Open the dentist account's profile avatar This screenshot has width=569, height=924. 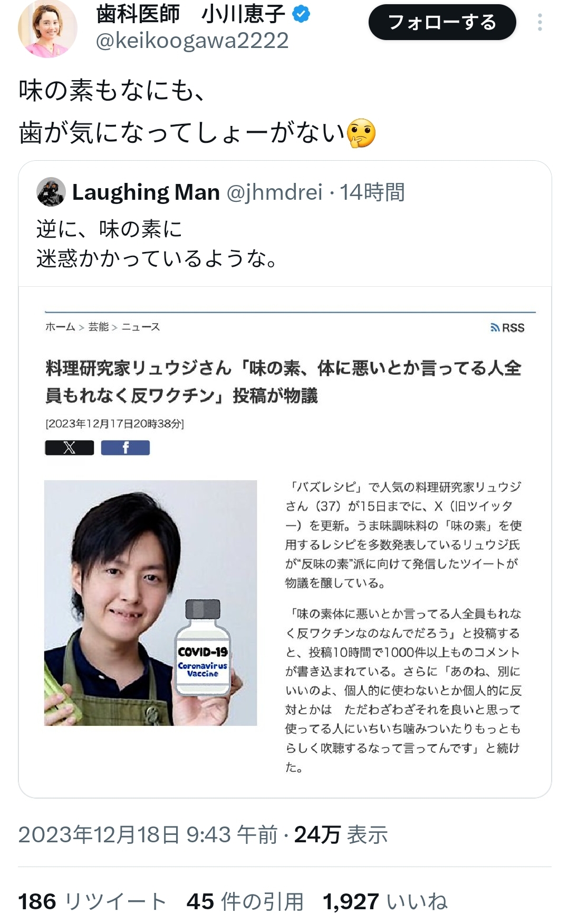click(47, 28)
